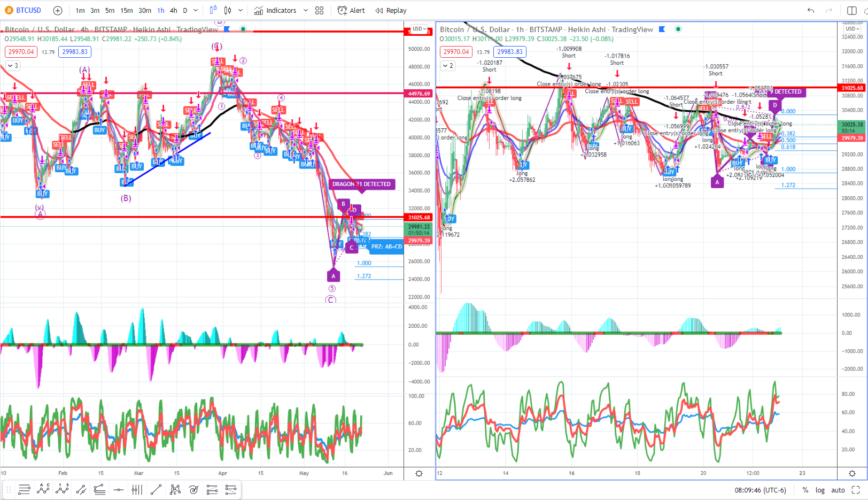Click the PRZ: AB=CD label on left chart
The image size is (868, 500).
[386, 247]
